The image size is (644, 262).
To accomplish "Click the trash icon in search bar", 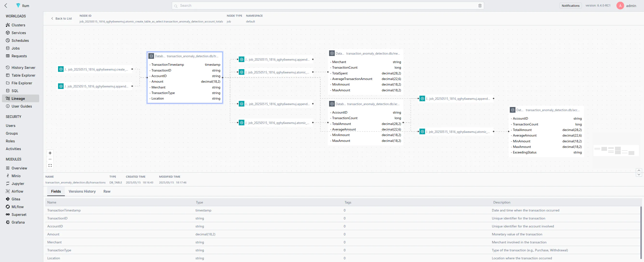I will point(480,6).
